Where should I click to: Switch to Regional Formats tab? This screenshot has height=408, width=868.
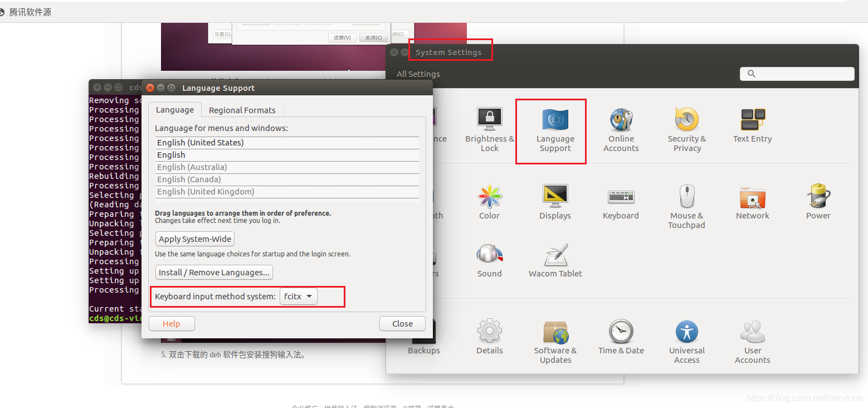pos(242,110)
